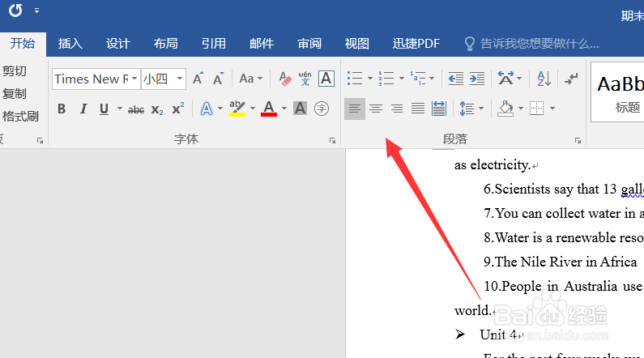644x358 pixels.
Task: Select the 标题 style thumbnail
Action: (x=617, y=92)
